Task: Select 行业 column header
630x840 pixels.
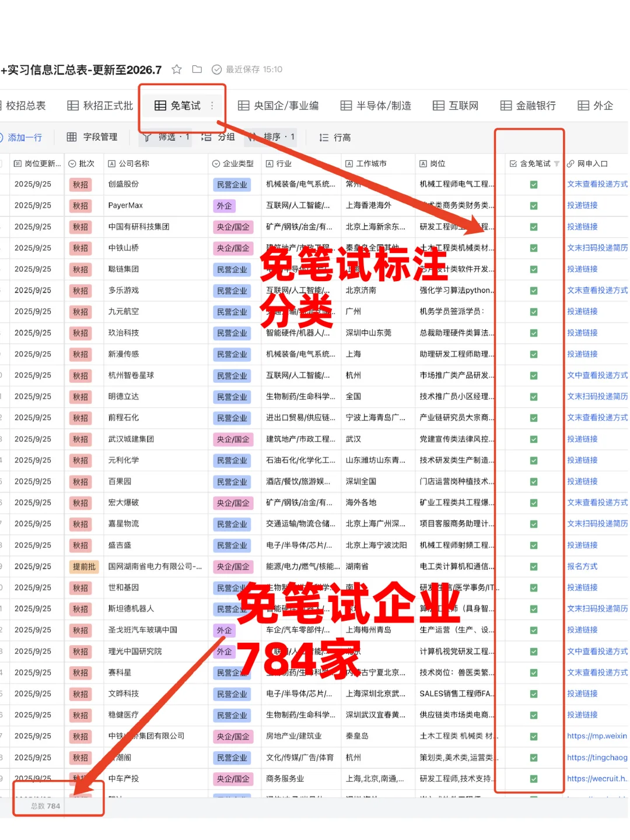Action: click(301, 164)
